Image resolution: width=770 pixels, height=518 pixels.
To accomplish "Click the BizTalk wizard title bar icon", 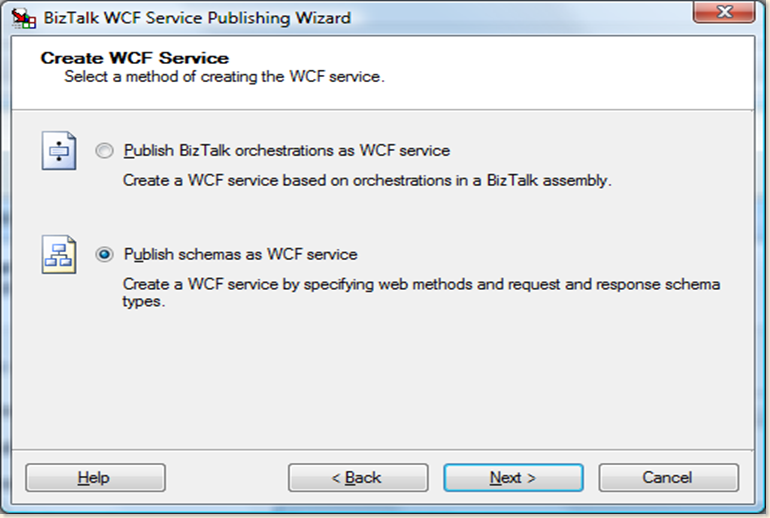I will [16, 17].
